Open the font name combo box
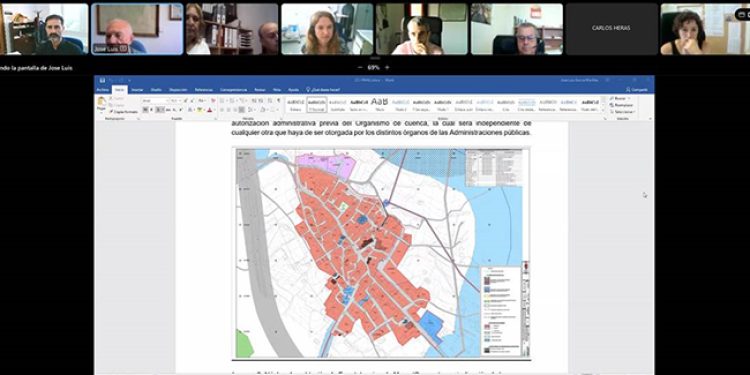Image resolution: width=750 pixels, height=375 pixels. 155,100
